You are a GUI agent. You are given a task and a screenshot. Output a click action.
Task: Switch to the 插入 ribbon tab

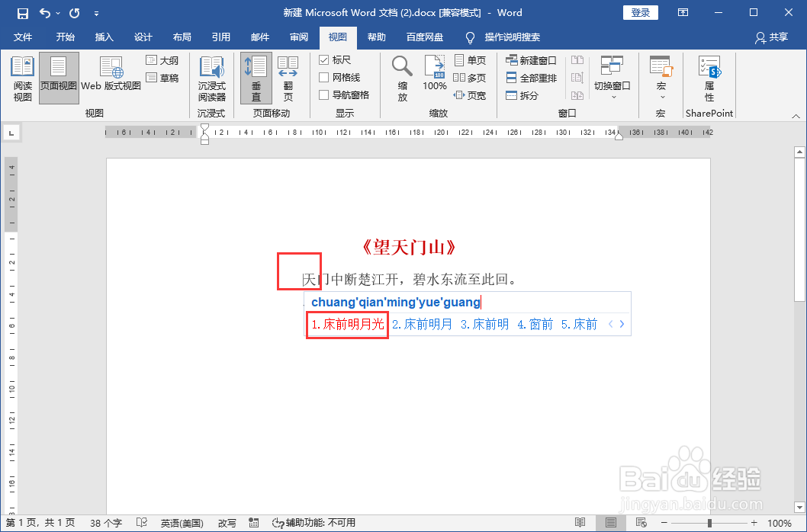(103, 37)
